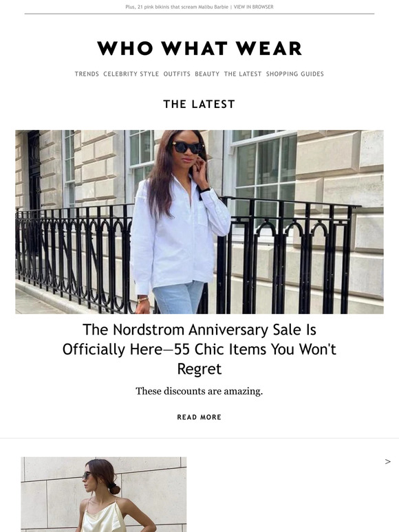Image resolution: width=399 pixels, height=532 pixels.
Task: Click the next arrow chevron icon
Action: pos(388,461)
